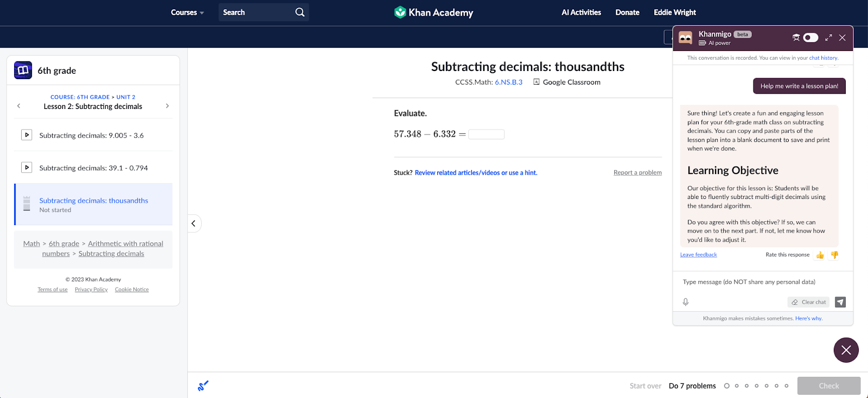Click the Google Classroom icon
Image resolution: width=868 pixels, height=398 pixels.
point(537,82)
